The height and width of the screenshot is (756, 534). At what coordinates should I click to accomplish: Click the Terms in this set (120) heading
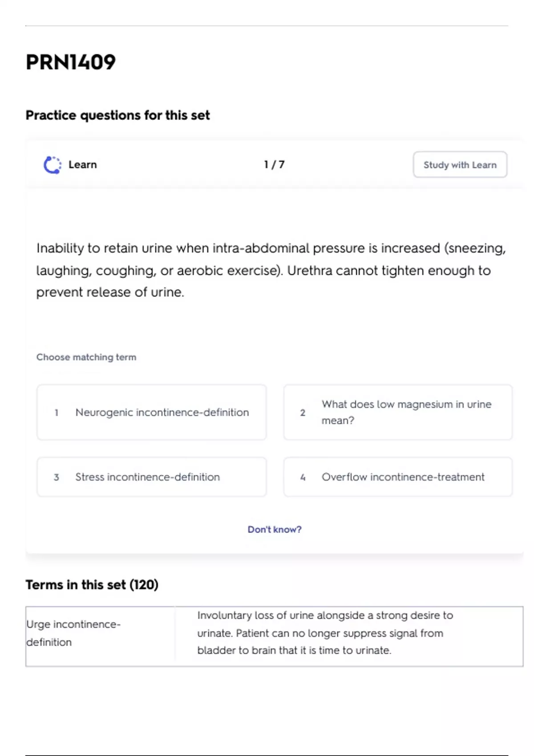coord(92,585)
